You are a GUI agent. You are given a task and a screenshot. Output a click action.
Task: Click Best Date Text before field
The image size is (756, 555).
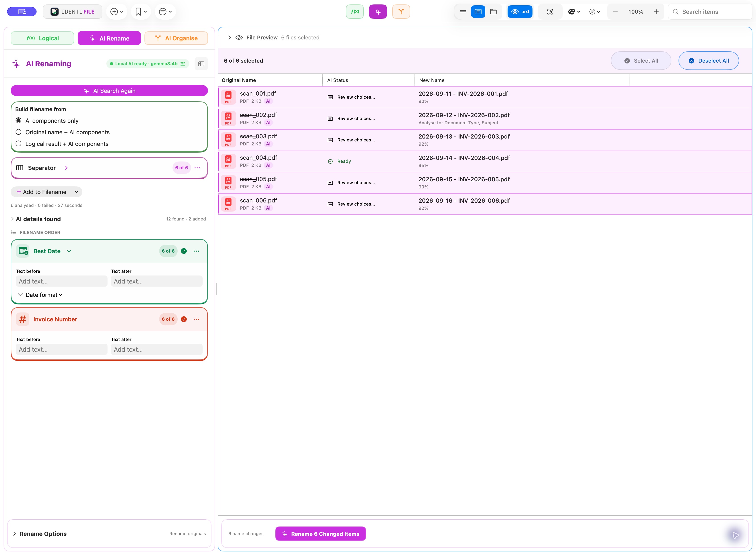(61, 281)
